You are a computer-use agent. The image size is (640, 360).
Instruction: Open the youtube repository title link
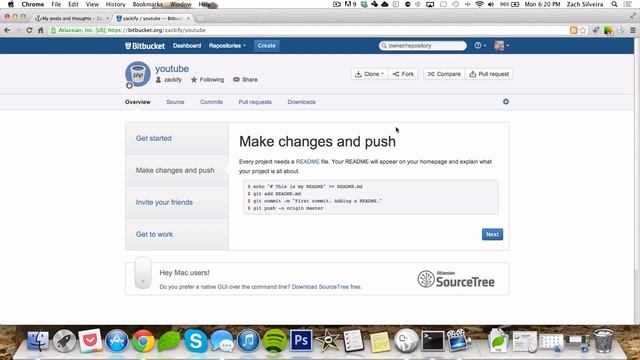[172, 69]
